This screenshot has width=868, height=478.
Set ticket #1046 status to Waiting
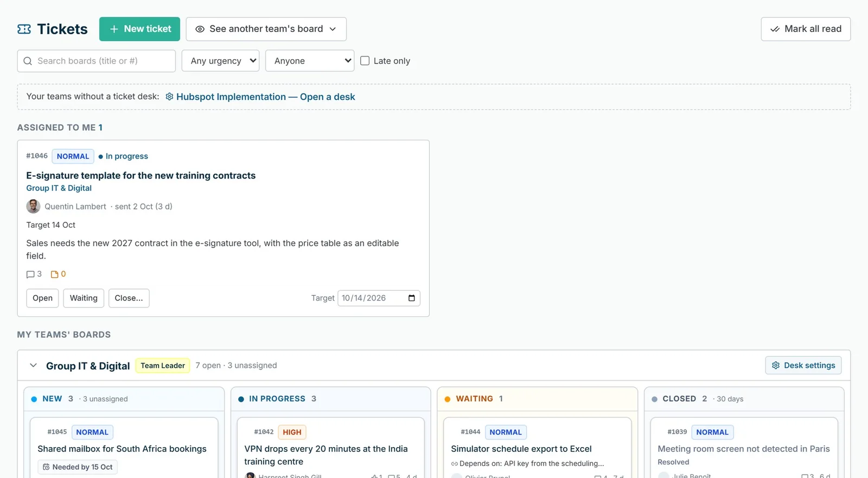pos(84,298)
